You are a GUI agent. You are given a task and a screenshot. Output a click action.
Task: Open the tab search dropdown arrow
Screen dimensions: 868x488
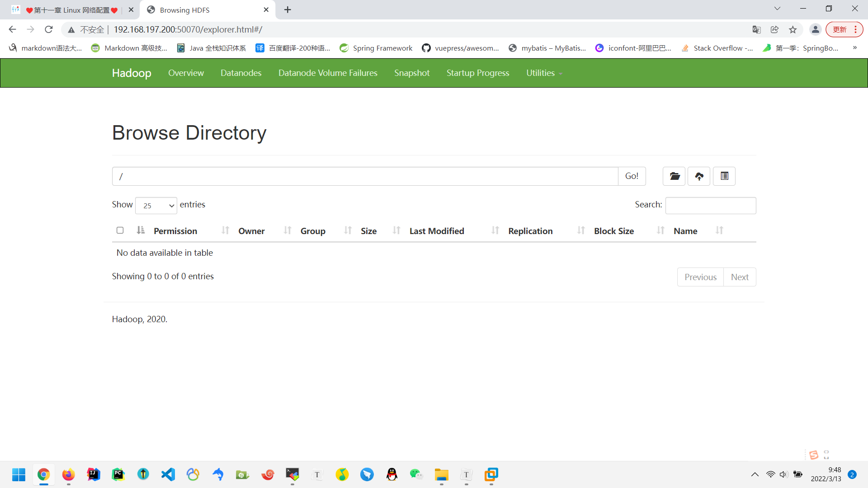[x=777, y=9]
